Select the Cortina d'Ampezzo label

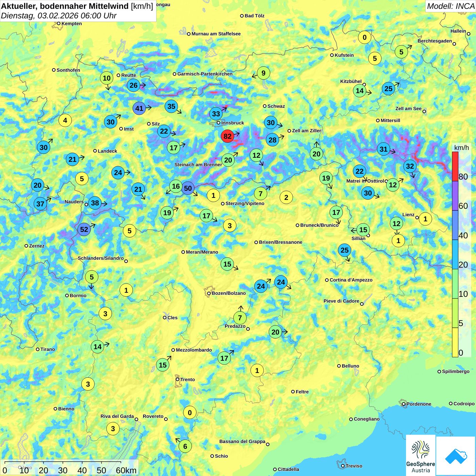351,280
